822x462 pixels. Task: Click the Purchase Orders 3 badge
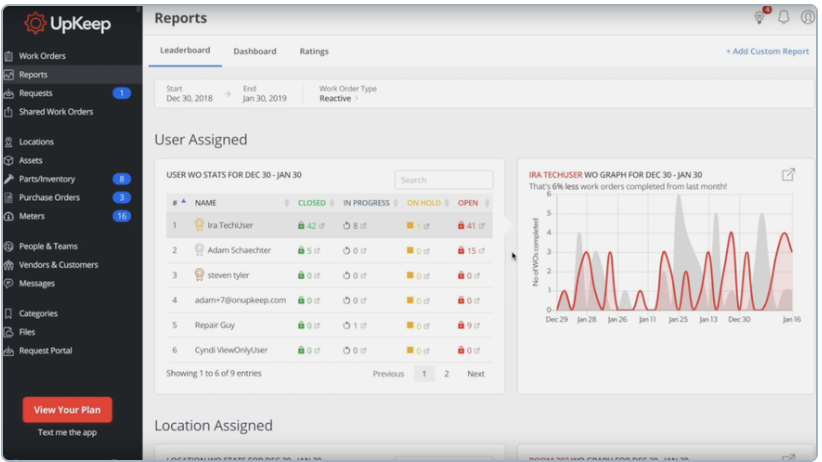click(122, 198)
